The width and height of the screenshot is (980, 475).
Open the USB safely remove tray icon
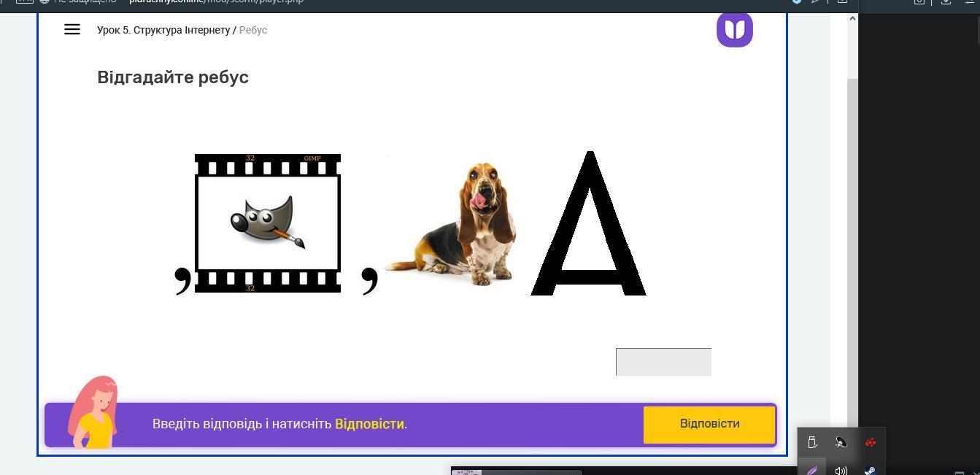click(812, 442)
